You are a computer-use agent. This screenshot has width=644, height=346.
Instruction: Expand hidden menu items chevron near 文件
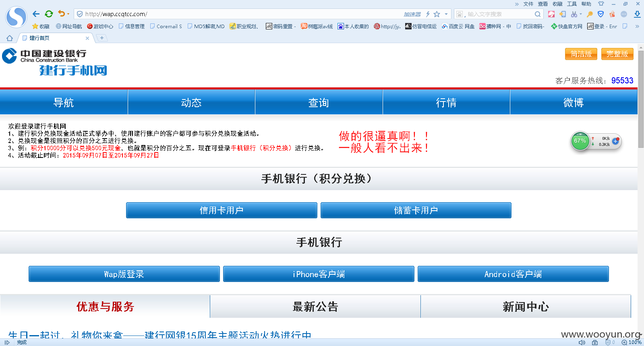tap(517, 4)
